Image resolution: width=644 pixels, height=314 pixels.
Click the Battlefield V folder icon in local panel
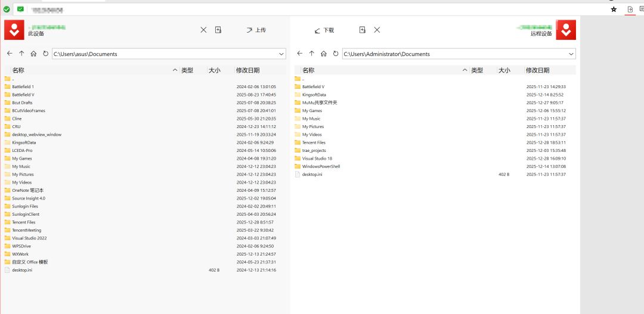[7, 94]
